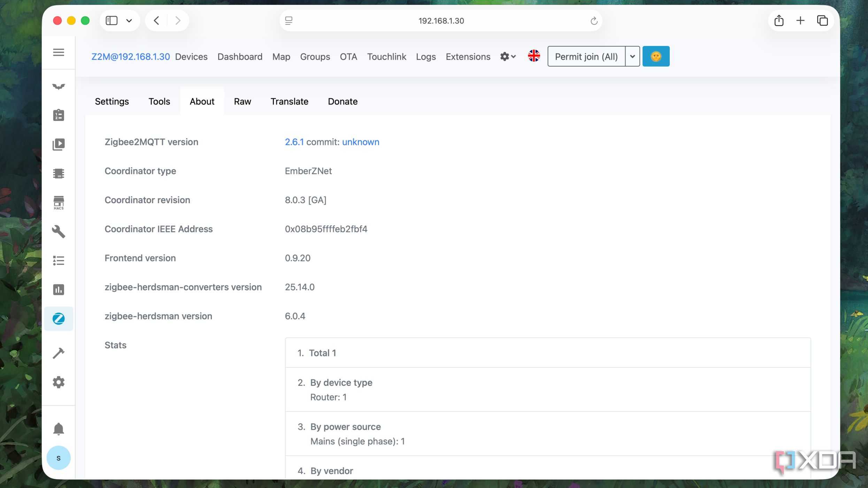
Task: Click the Permit join (All) button
Action: (586, 56)
